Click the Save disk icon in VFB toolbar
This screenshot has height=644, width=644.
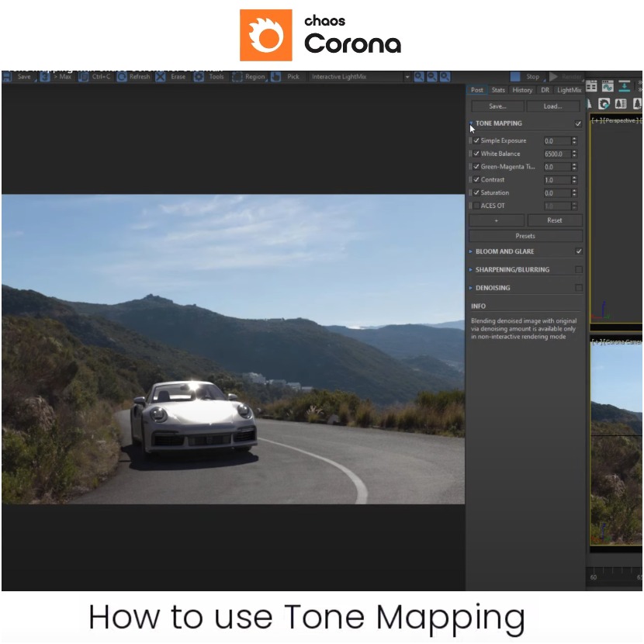coord(6,77)
